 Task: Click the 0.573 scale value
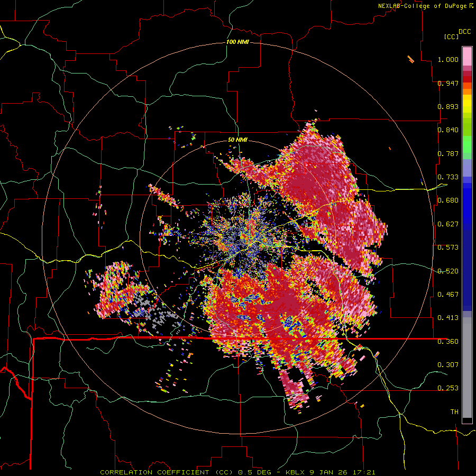pos(448,248)
